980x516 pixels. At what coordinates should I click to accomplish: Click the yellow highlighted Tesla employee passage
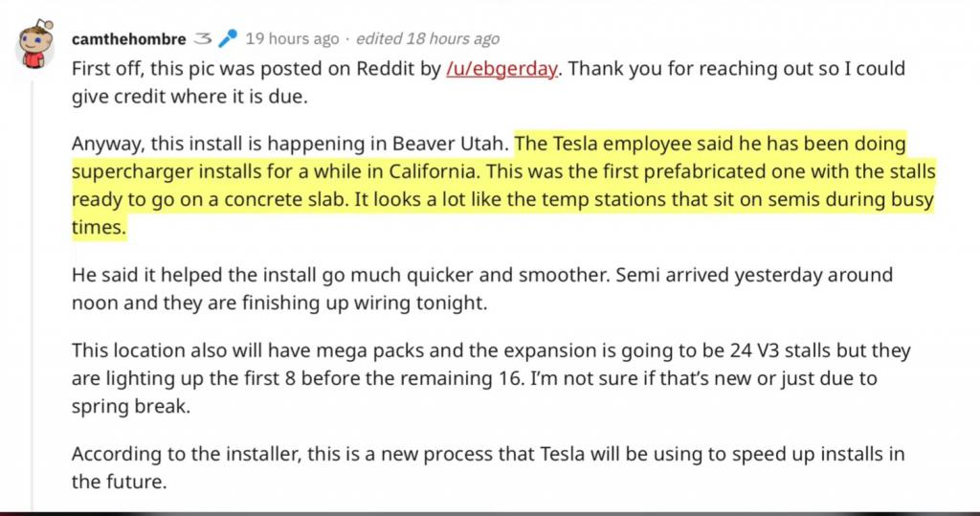point(503,185)
